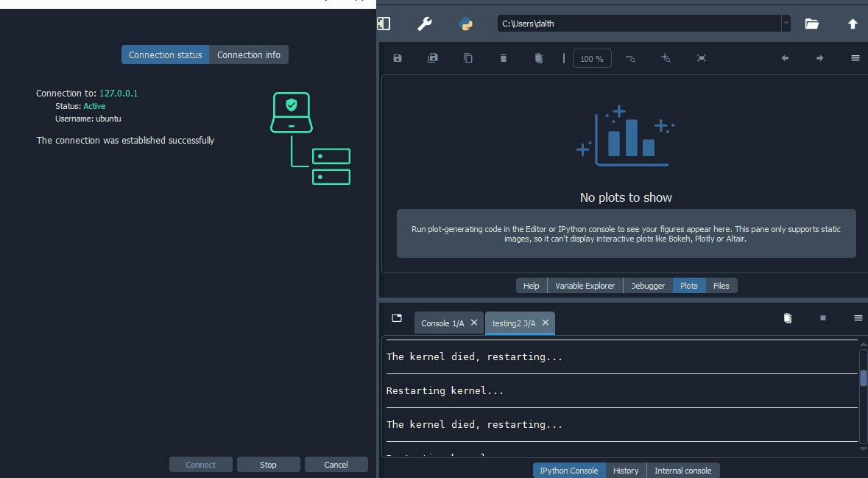This screenshot has height=478, width=868.
Task: Save all plots
Action: pos(432,57)
